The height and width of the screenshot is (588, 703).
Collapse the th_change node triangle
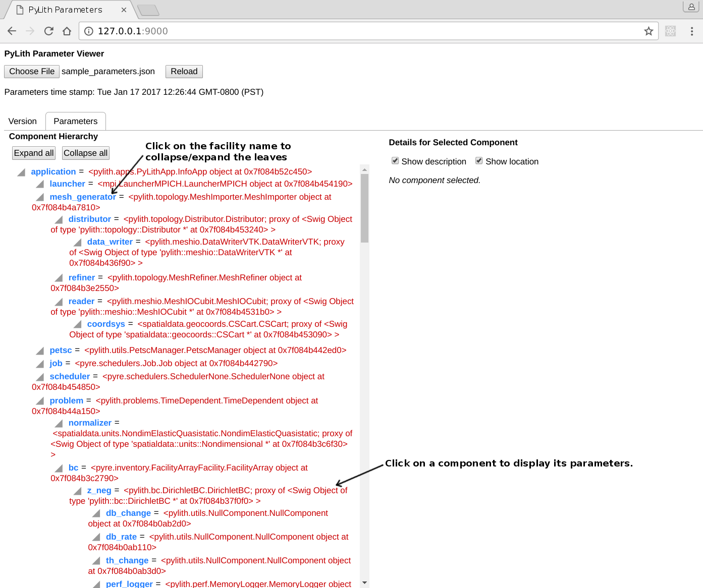point(96,561)
